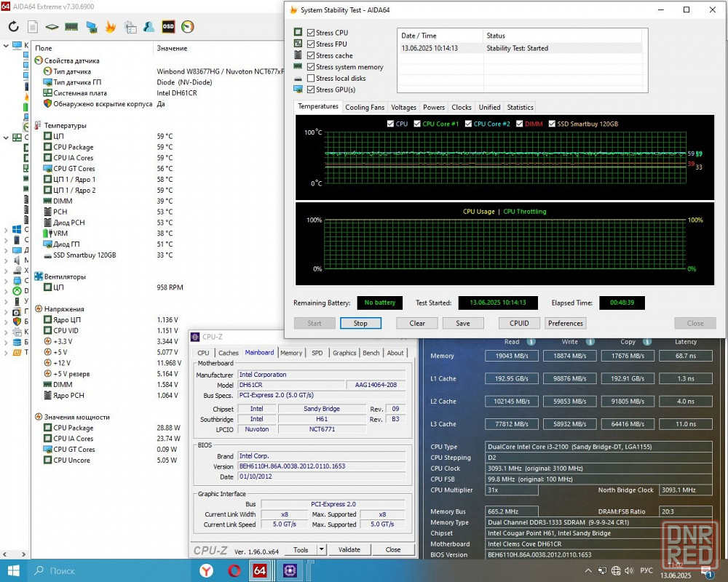Open Write column info icon
The width and height of the screenshot is (728, 582).
coord(590,342)
